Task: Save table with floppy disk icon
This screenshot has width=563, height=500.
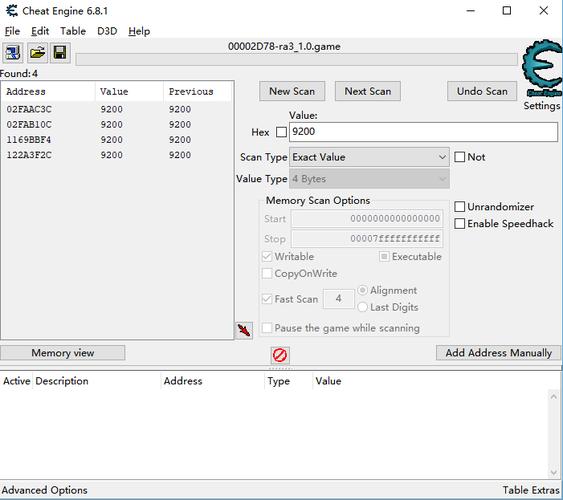Action: click(x=60, y=53)
